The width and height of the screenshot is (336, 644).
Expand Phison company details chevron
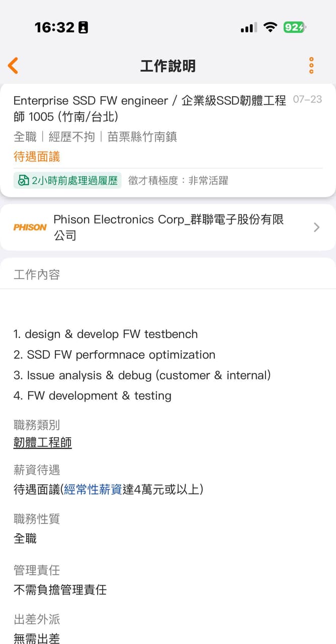[316, 227]
